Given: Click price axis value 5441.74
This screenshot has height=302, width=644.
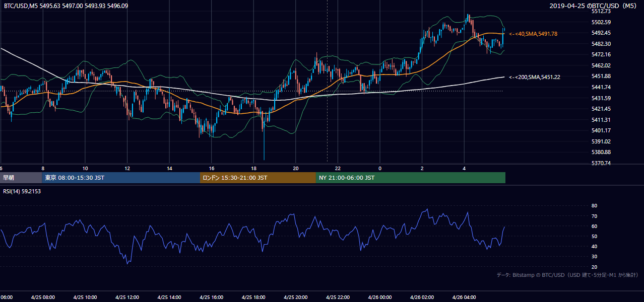Looking at the screenshot, I should point(601,87).
